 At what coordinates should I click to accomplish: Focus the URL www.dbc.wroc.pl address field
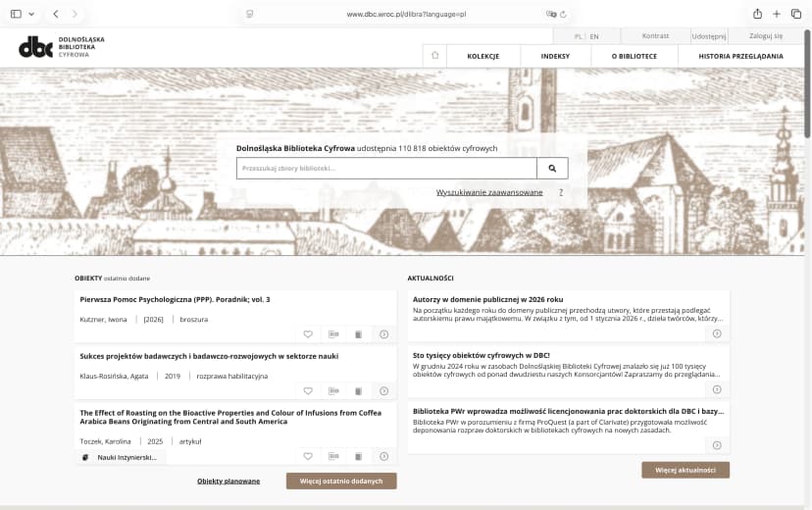click(x=406, y=14)
